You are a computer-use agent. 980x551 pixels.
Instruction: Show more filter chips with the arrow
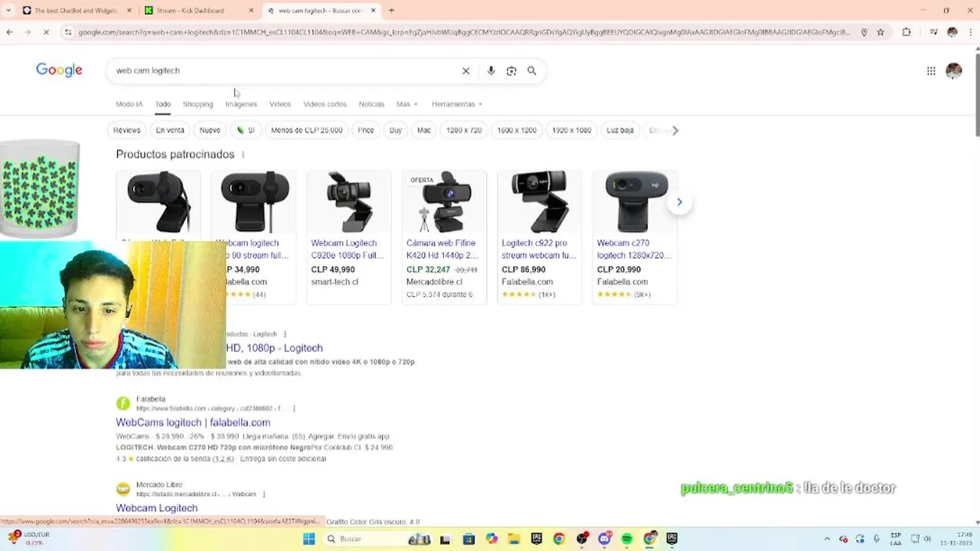pos(675,130)
